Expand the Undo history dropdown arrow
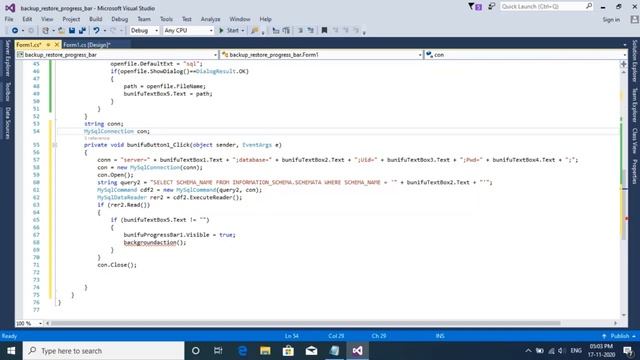 point(105,31)
